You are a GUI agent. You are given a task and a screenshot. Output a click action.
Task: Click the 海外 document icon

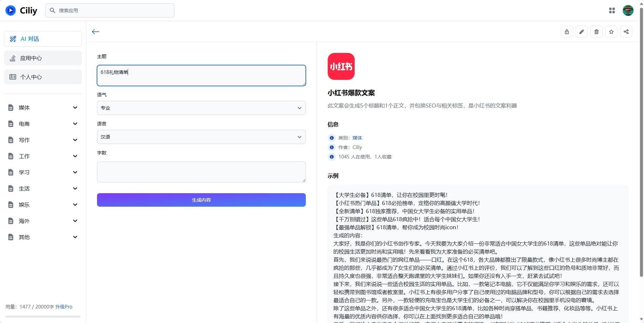pyautogui.click(x=11, y=221)
